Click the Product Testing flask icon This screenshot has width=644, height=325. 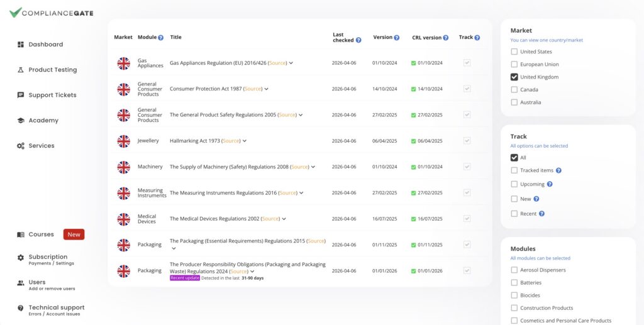(21, 70)
